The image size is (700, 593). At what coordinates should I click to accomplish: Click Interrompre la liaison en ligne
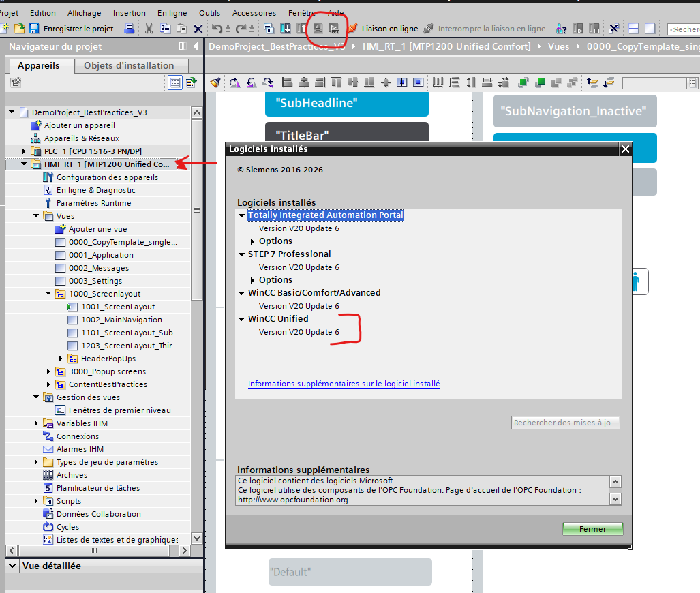(x=485, y=29)
